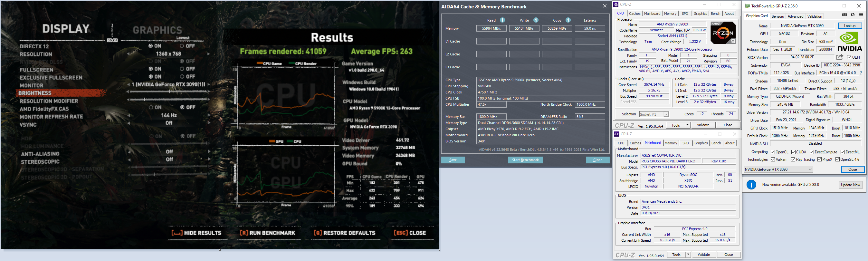This screenshot has height=261, width=868.
Task: Toggle Ray Tracing checkbox
Action: [793, 159]
